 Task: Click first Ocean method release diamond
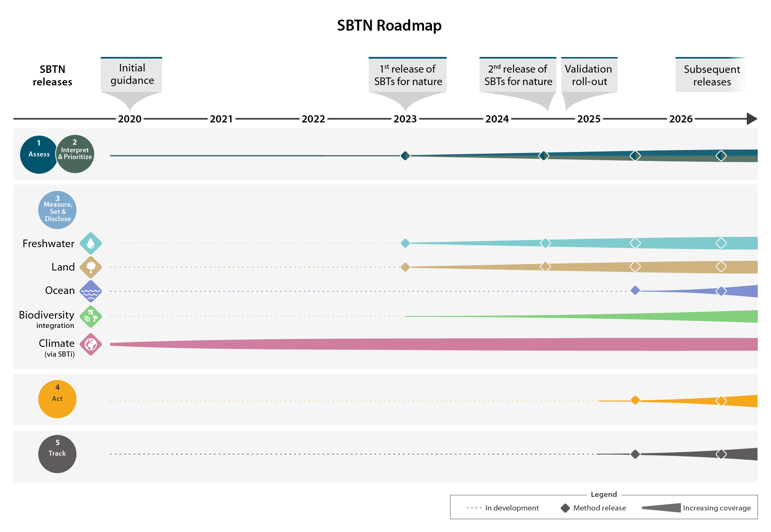635,290
